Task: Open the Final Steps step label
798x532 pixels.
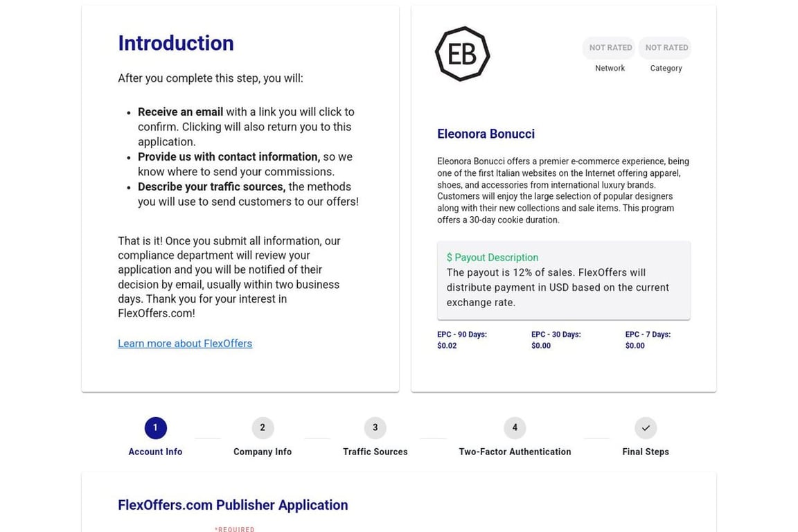Action: tap(646, 452)
